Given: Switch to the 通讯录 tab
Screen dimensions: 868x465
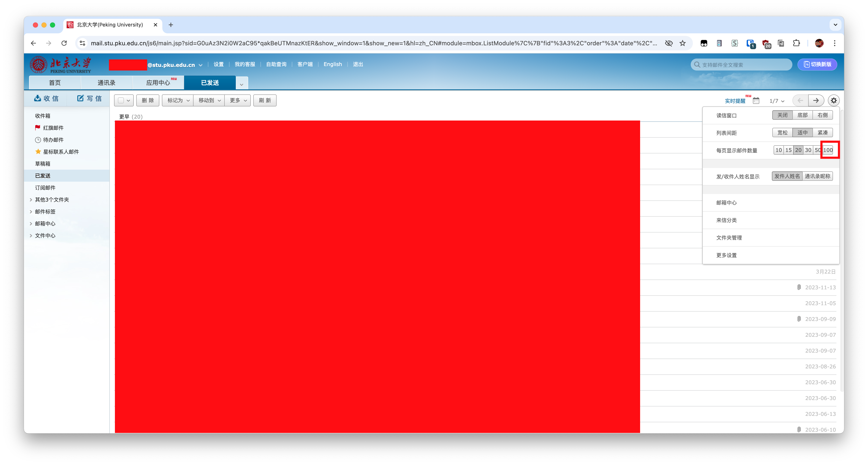Looking at the screenshot, I should 106,82.
